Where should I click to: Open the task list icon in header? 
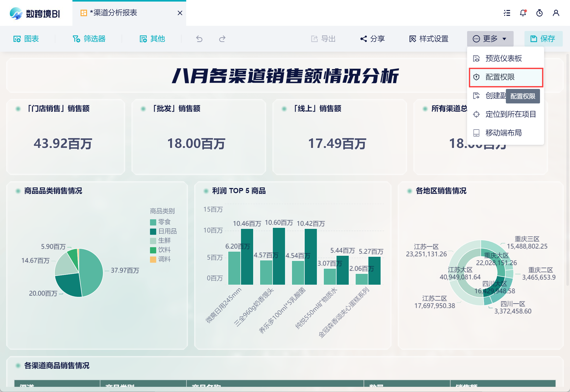coord(507,13)
